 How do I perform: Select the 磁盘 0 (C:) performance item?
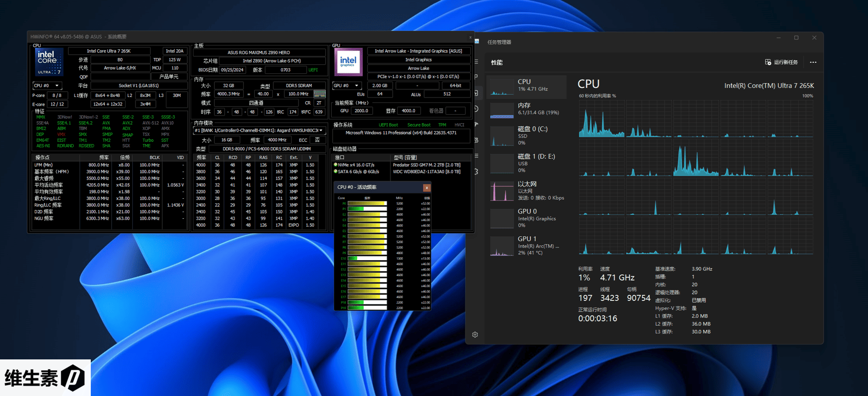pos(528,135)
